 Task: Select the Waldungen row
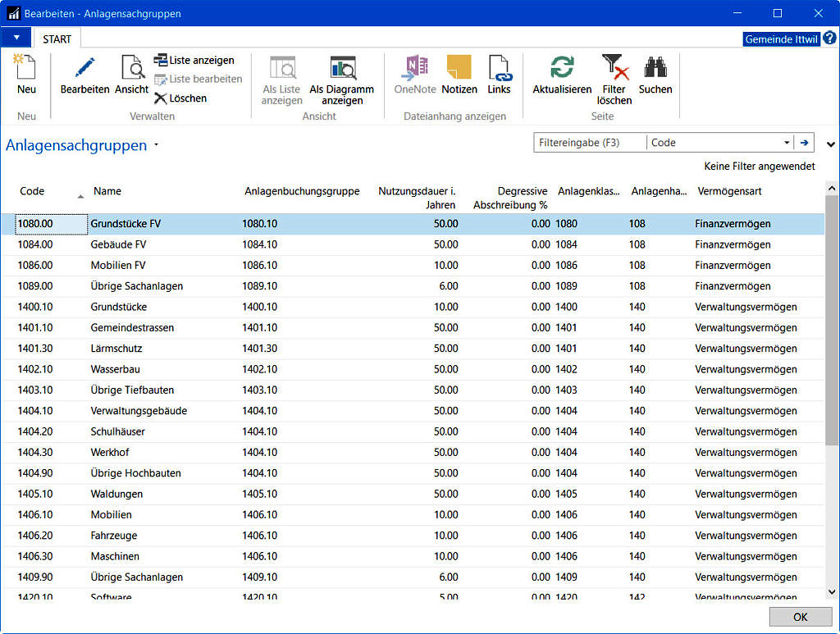(413, 494)
